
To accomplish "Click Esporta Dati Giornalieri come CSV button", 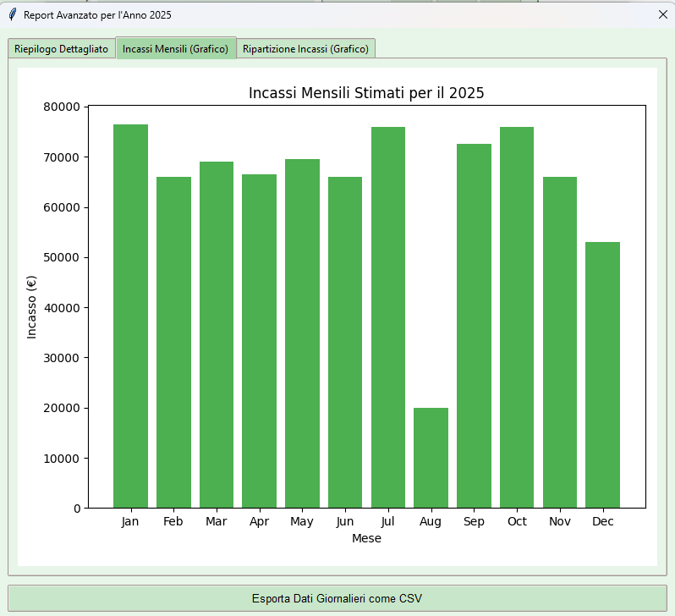I will (x=337, y=598).
